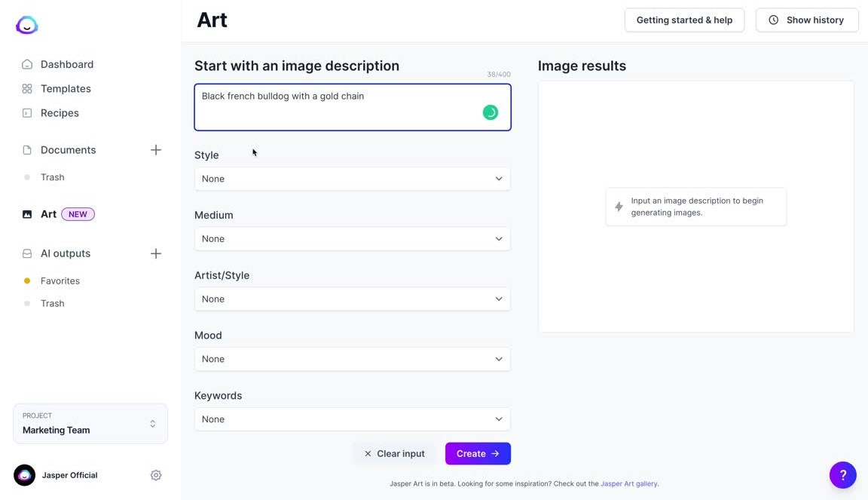Expand the Medium dropdown
This screenshot has height=500, width=868.
click(x=352, y=238)
